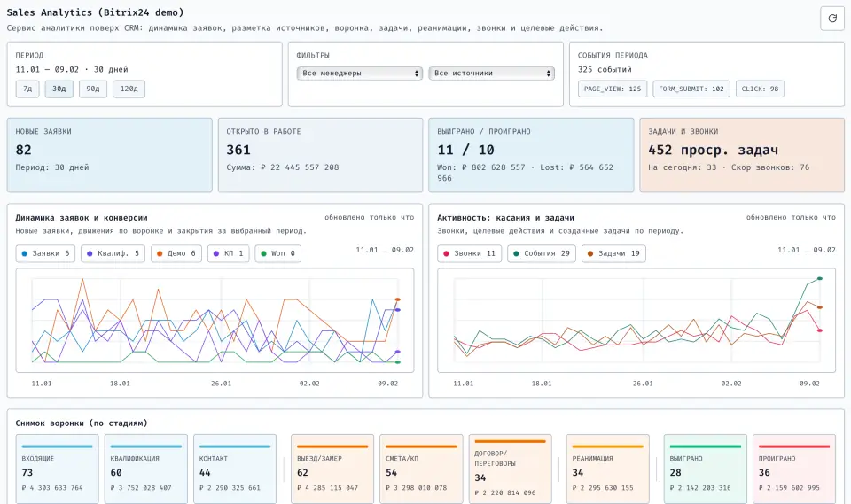Toggle the Звонки activity legend

tap(469, 253)
